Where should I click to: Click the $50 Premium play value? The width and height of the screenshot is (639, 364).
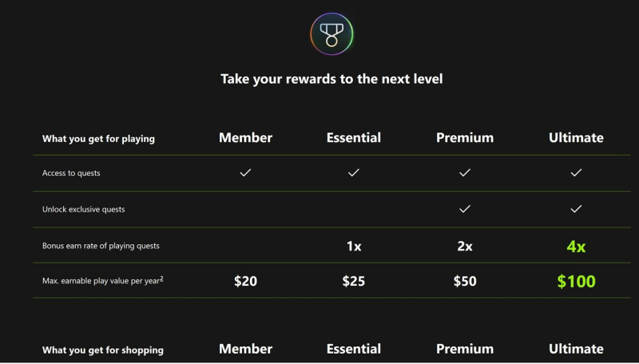point(465,281)
